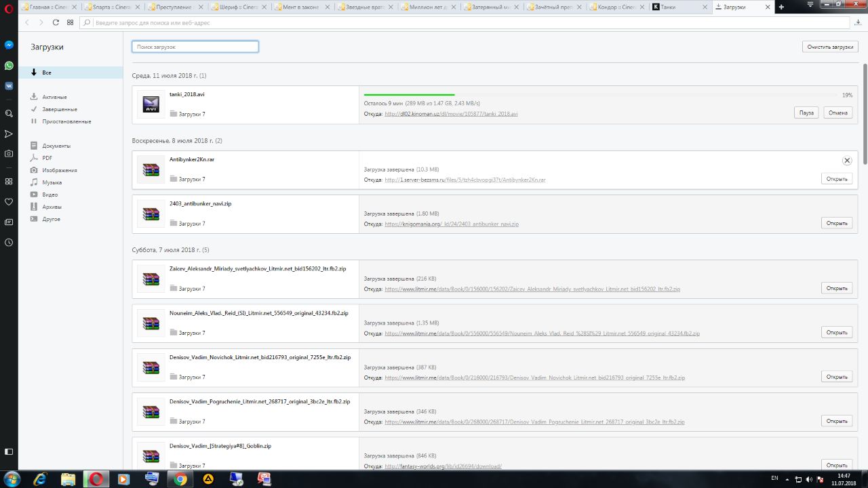The width and height of the screenshot is (868, 488).
Task: Click the Speed Dial grid icon in toolbar
Action: coord(70,22)
